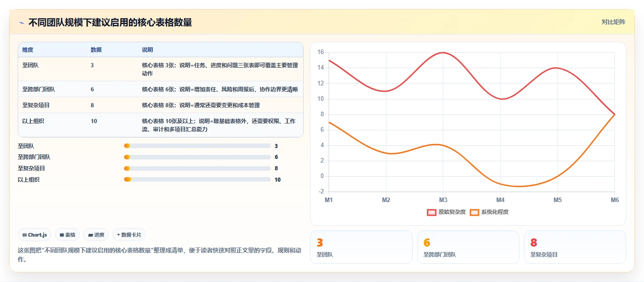Click the Chart.js tag pill
This screenshot has width=644, height=282.
(x=35, y=235)
